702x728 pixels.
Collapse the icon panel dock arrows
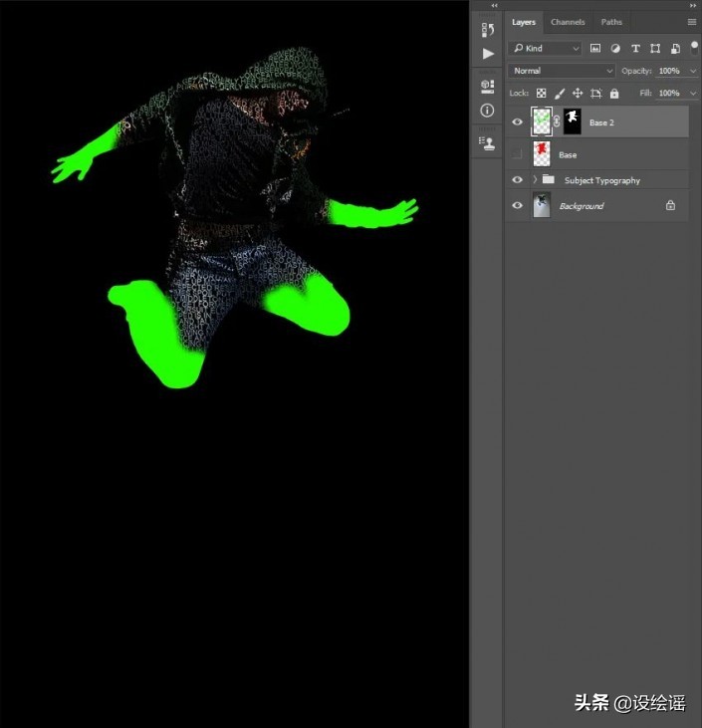(x=495, y=6)
